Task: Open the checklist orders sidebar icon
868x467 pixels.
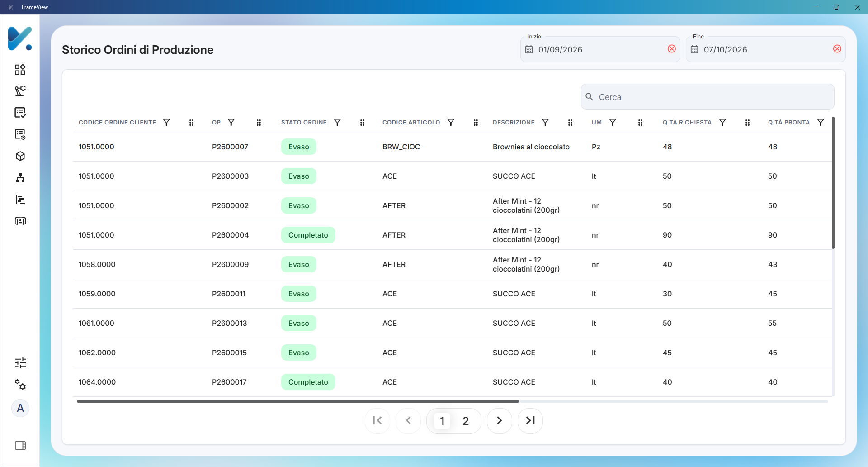Action: tap(20, 113)
